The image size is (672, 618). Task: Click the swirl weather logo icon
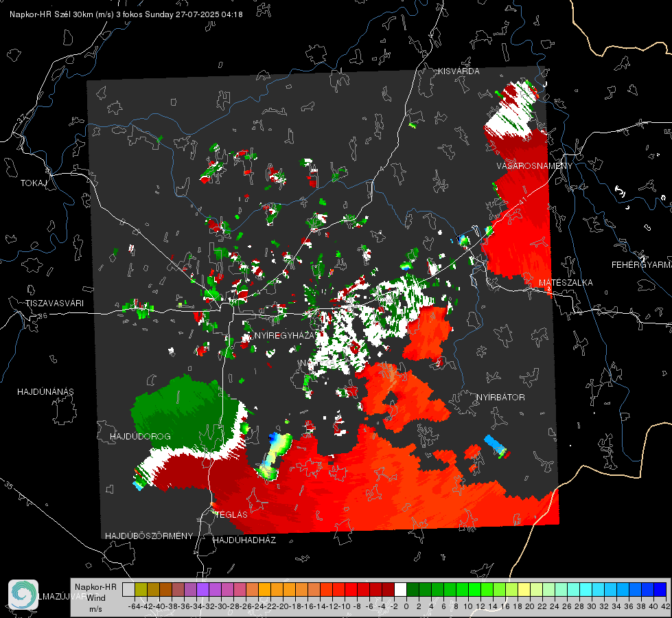point(23,595)
